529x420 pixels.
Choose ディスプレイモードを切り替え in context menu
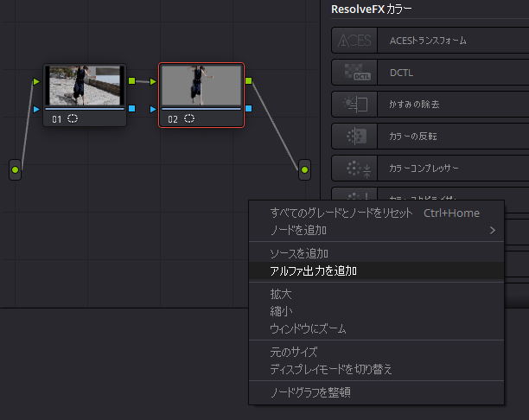[376, 369]
